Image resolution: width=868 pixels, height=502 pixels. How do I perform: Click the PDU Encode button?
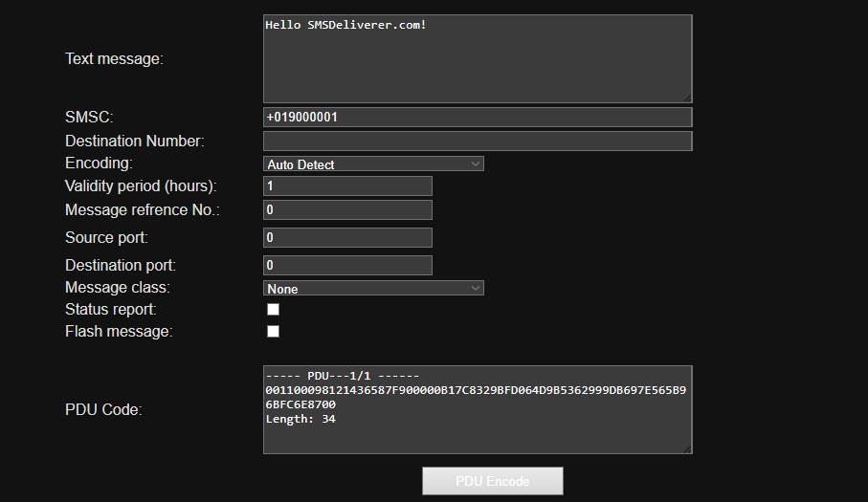493,481
